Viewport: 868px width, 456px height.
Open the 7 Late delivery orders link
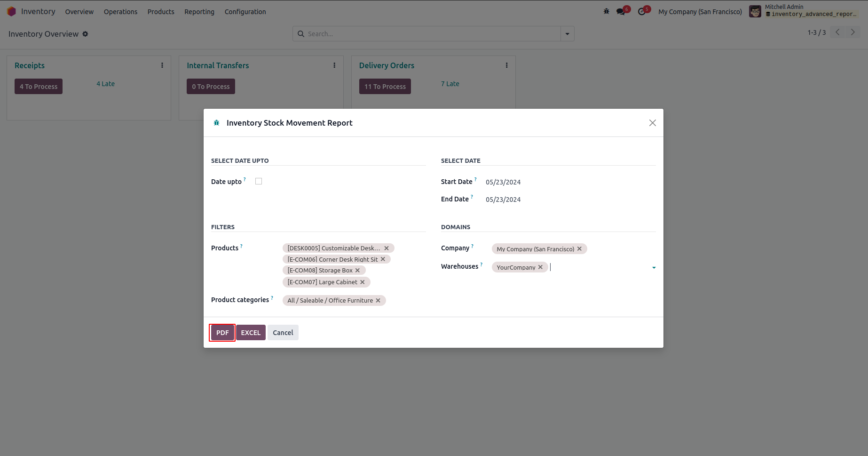click(x=450, y=84)
